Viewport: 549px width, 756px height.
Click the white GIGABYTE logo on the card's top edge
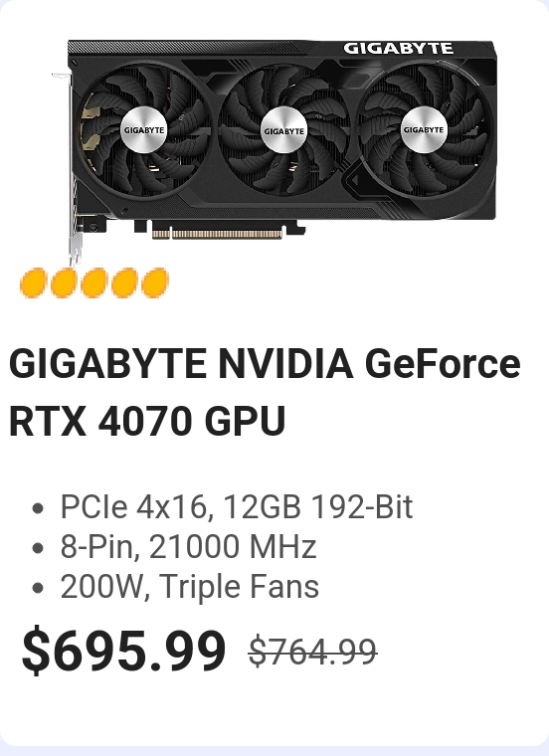tap(398, 49)
